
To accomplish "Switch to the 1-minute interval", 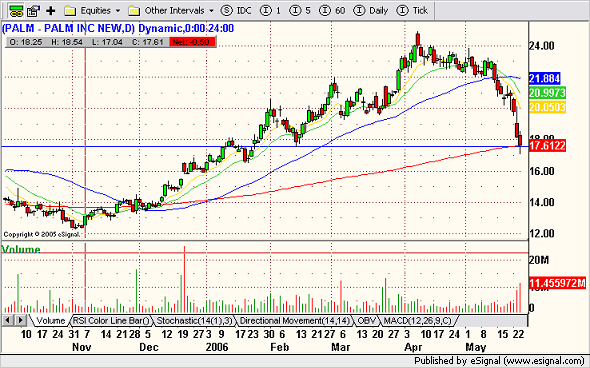I will pyautogui.click(x=271, y=11).
